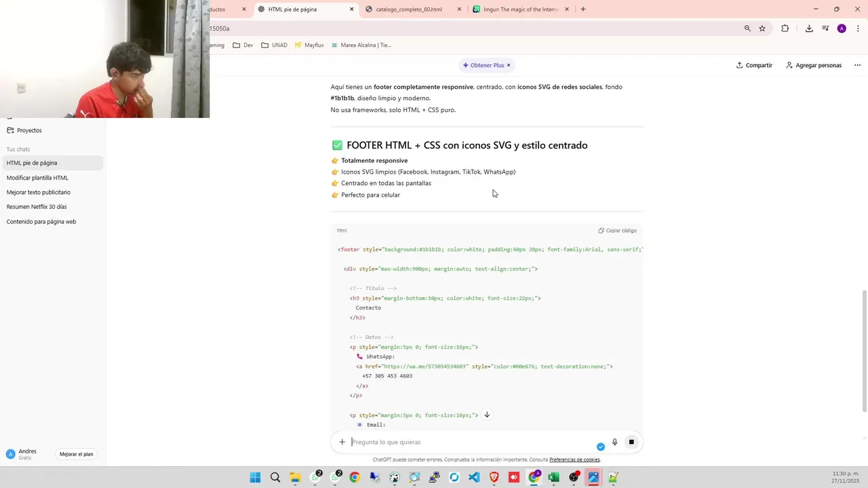
Task: Click the 'Mejorar el plan' button
Action: 76,454
